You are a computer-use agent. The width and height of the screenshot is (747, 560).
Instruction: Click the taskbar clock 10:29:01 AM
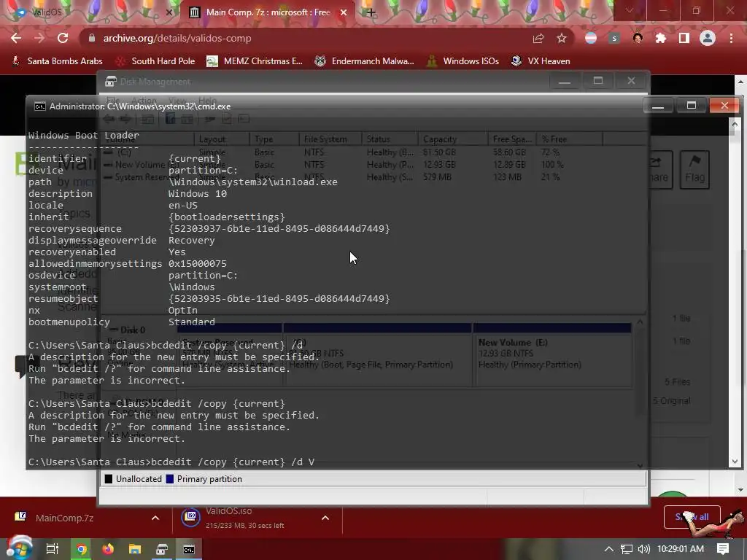[x=681, y=549]
